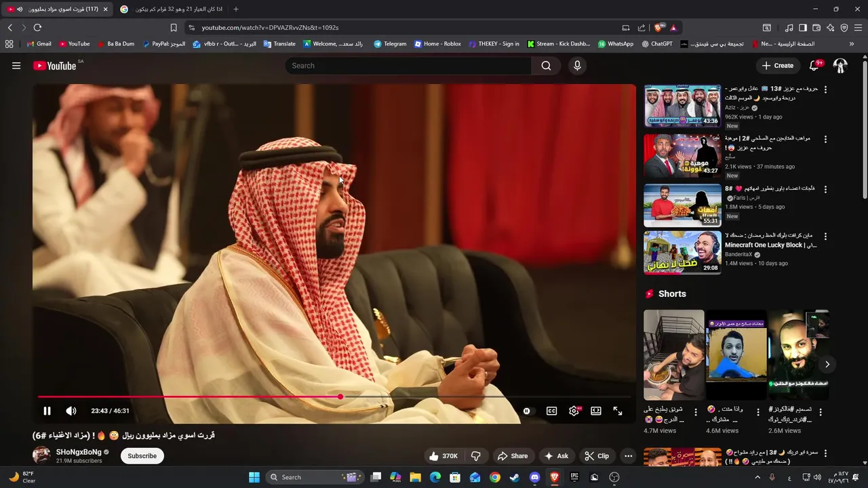Open the Telegram bookmark

tap(390, 44)
